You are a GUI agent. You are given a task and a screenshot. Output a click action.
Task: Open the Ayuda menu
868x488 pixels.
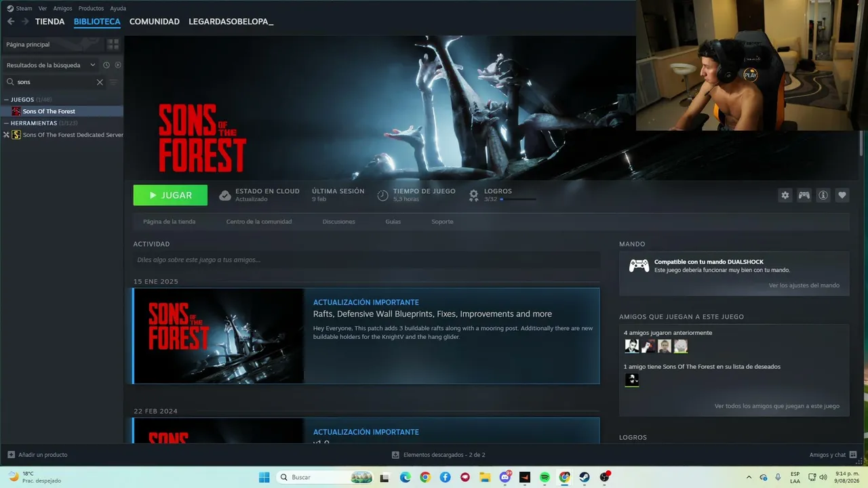pos(118,8)
